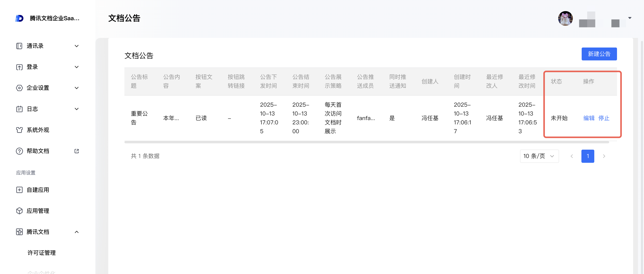Image resolution: width=644 pixels, height=274 pixels.
Task: Click the 系统外观 shirt icon
Action: coord(19,130)
